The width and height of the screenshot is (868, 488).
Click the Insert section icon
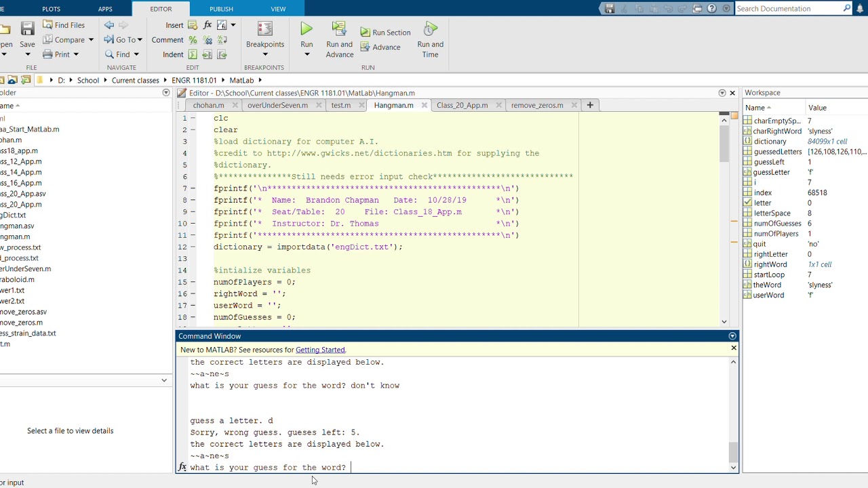click(193, 25)
